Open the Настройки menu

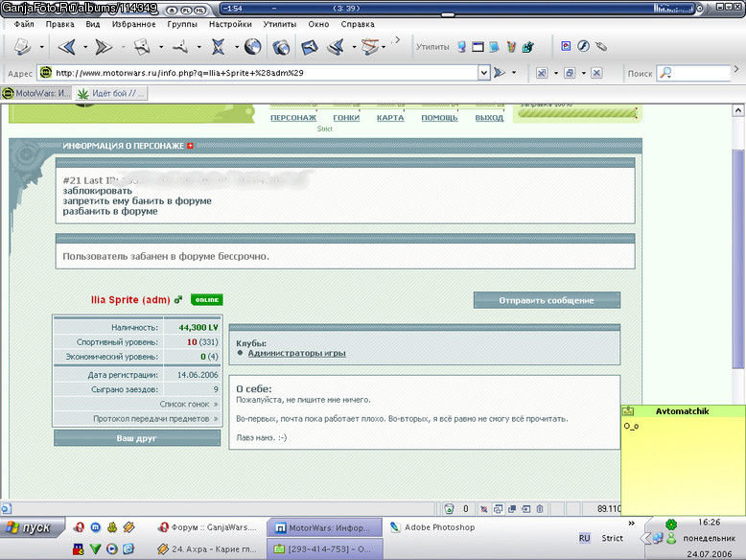tap(230, 24)
